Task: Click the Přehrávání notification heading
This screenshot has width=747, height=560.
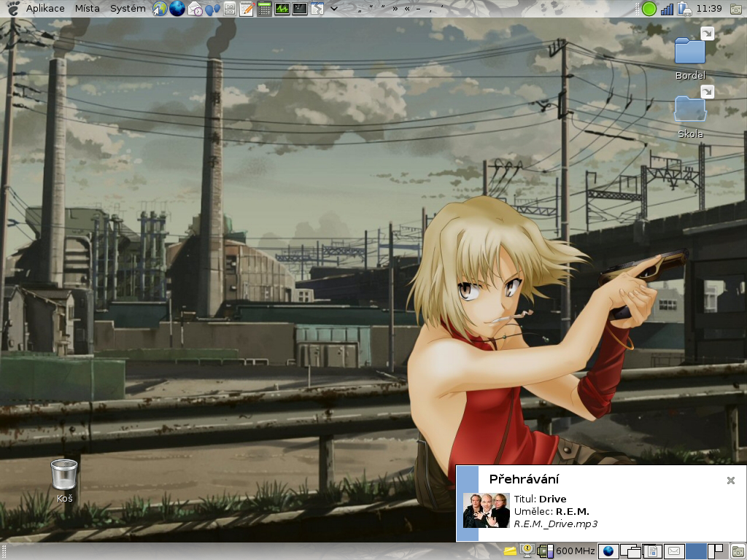Action: pyautogui.click(x=524, y=479)
